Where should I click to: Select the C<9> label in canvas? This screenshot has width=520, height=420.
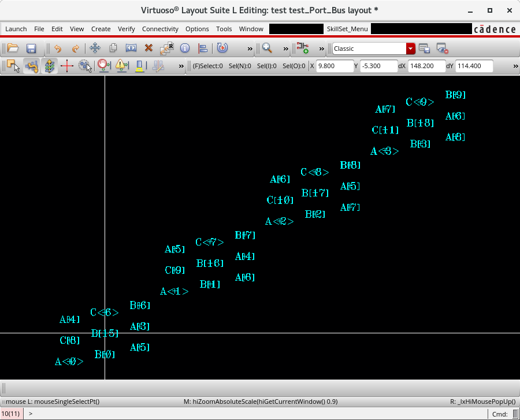[420, 102]
